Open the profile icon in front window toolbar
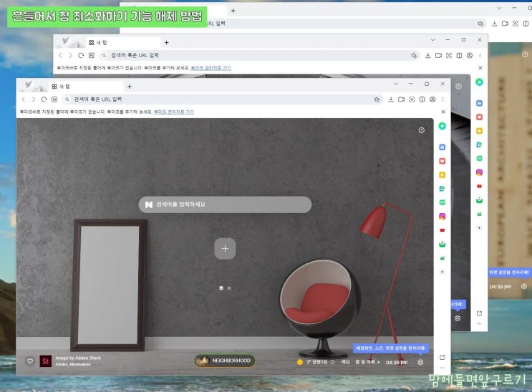This screenshot has width=532, height=392. click(x=432, y=99)
